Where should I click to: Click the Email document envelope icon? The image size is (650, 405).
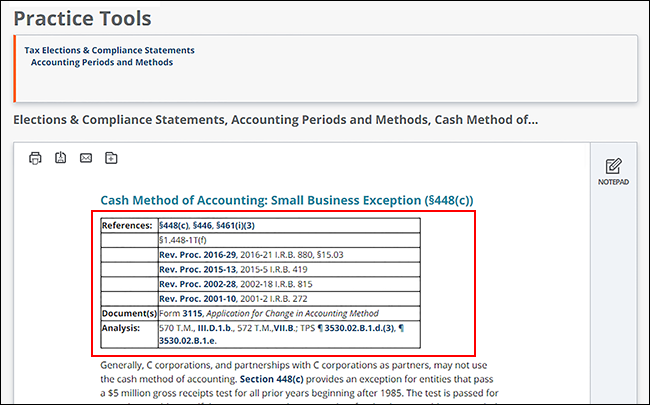[x=86, y=158]
